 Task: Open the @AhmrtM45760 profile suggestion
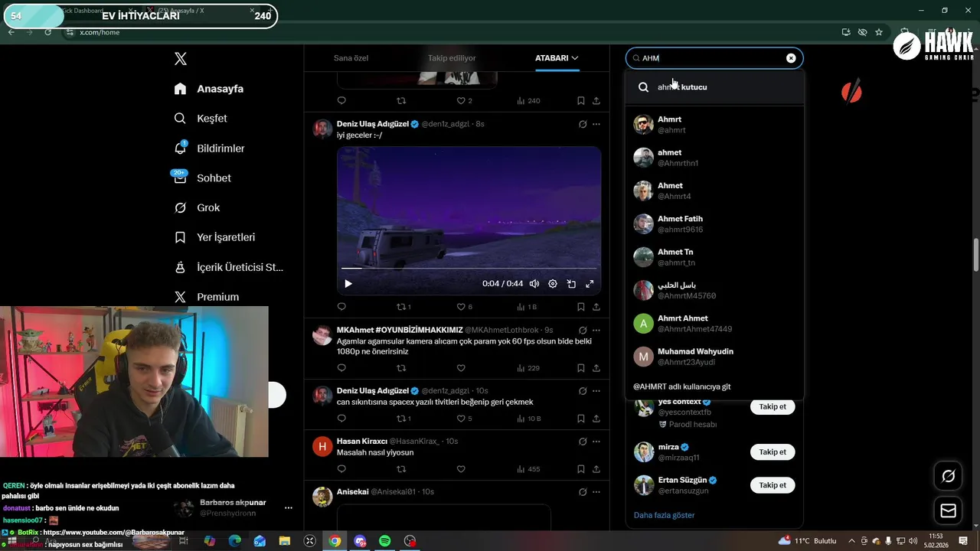[x=714, y=290]
